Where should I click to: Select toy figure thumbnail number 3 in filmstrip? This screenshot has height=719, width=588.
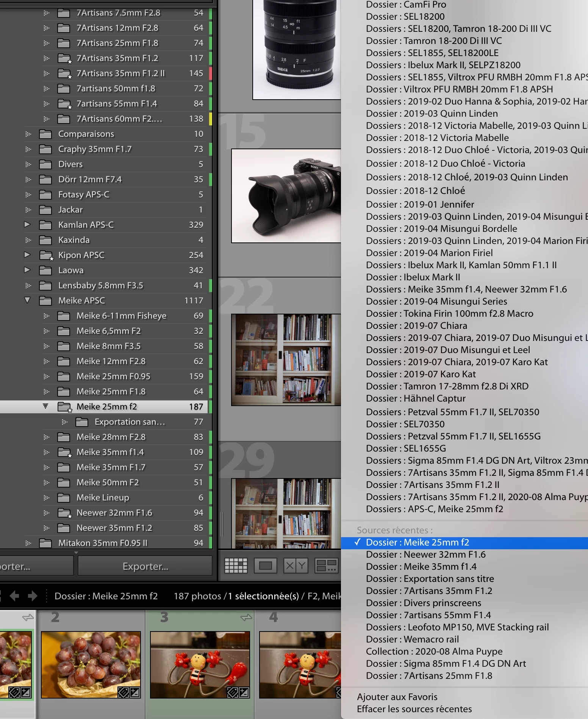point(200,664)
